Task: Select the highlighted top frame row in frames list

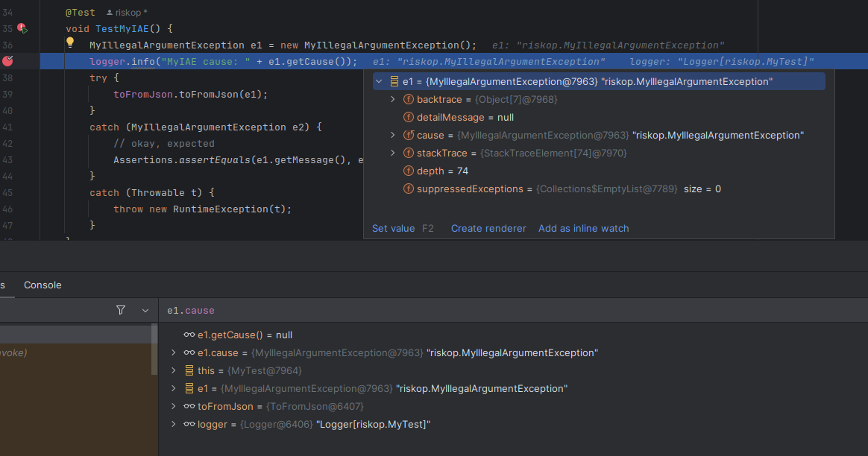Action: click(75, 335)
